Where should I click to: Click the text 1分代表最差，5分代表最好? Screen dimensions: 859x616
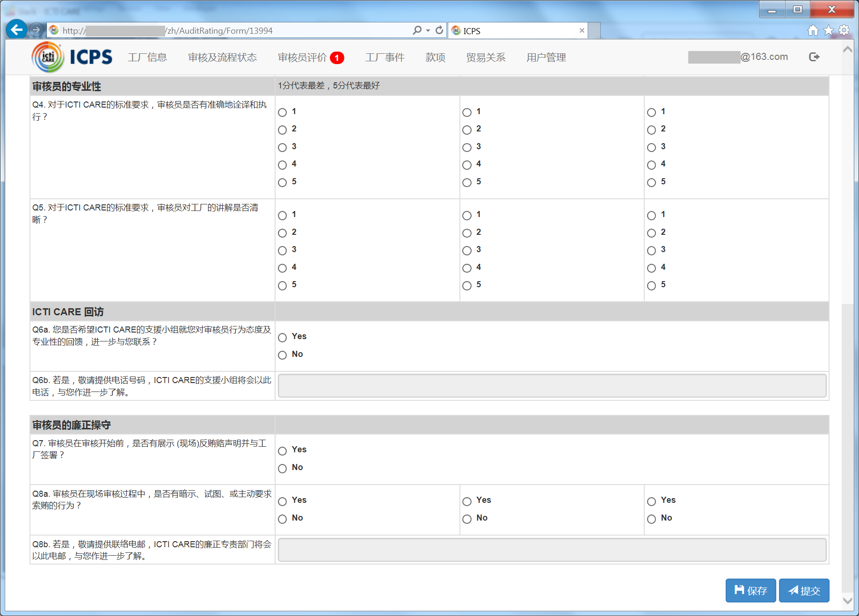click(x=329, y=86)
